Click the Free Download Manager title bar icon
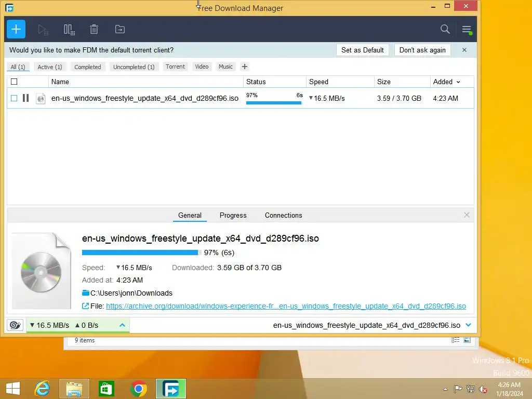 9,7
